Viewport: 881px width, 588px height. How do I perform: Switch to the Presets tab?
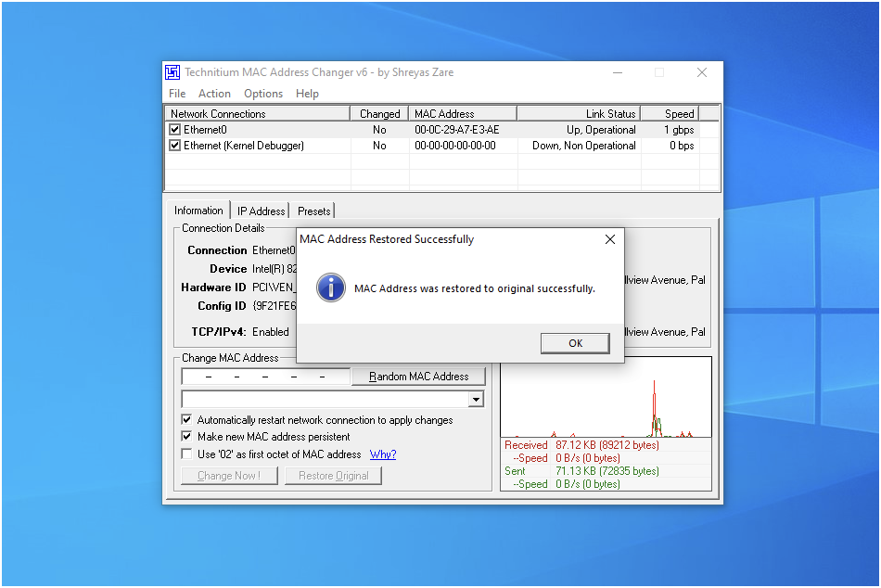(313, 211)
